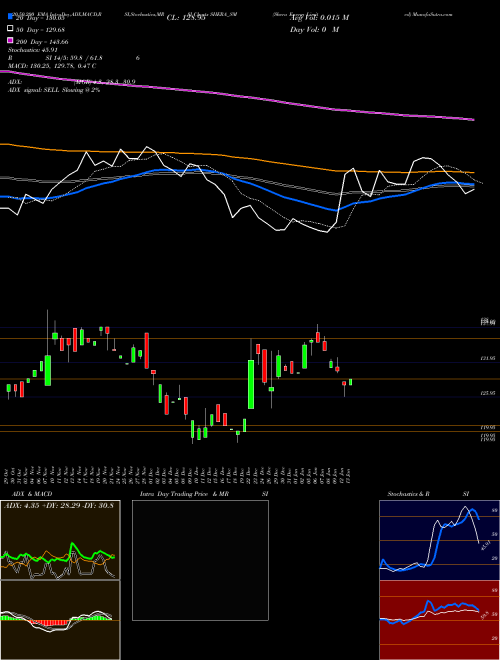The image size is (500, 660).
Task: Click the 'MACD: 130.25, 129.78, 0.47 C' line
Action: click(52, 66)
